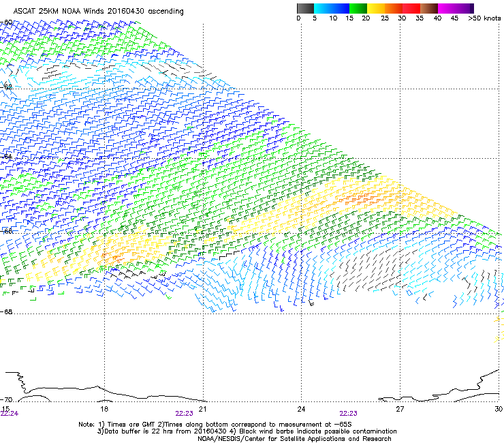Click the '40' label under the color scale
504x443 pixels.
(x=437, y=18)
